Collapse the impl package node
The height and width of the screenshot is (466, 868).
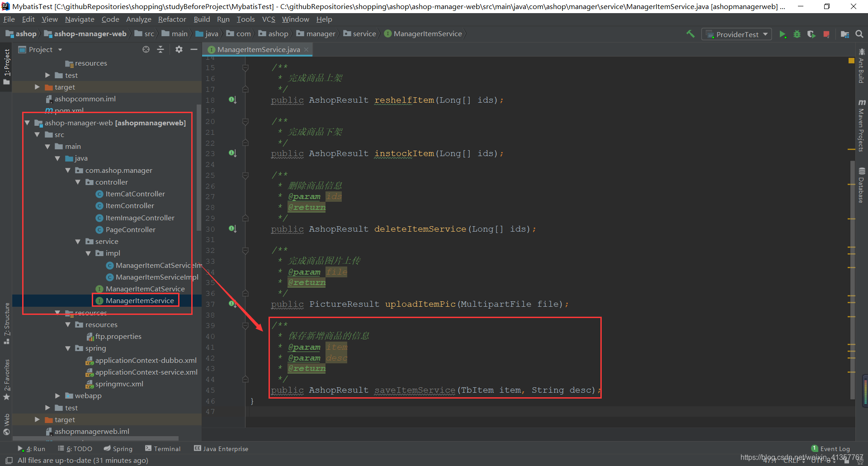pos(88,253)
